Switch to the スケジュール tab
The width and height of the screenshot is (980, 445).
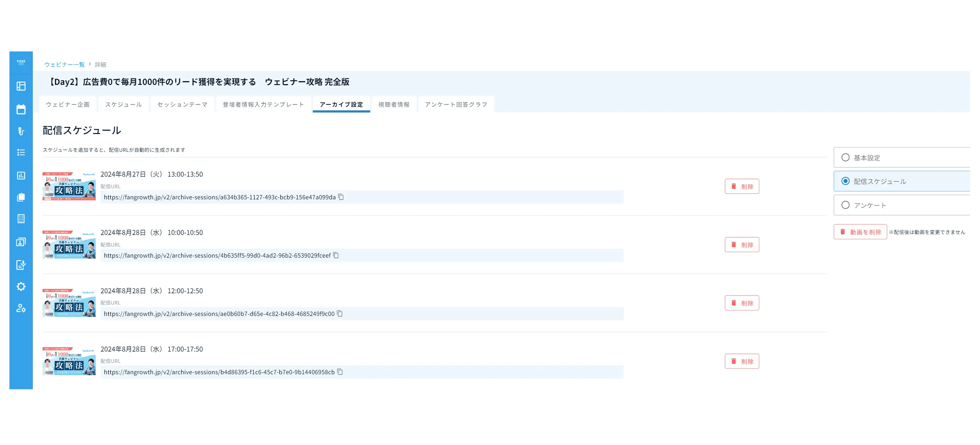(x=123, y=105)
